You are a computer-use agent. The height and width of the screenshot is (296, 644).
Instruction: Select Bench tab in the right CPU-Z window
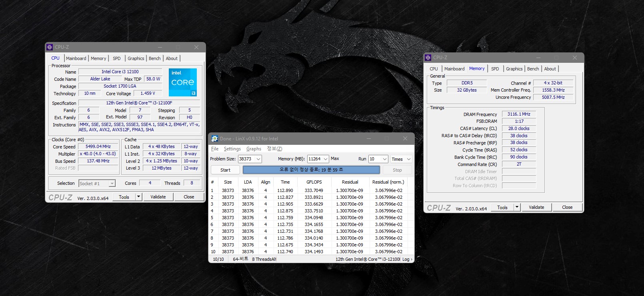pyautogui.click(x=533, y=69)
